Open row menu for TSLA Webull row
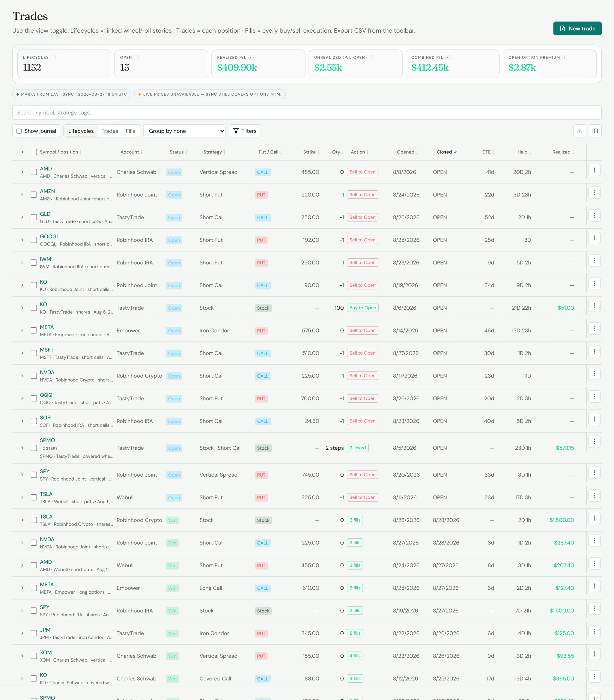The height and width of the screenshot is (700, 614). pos(595,495)
